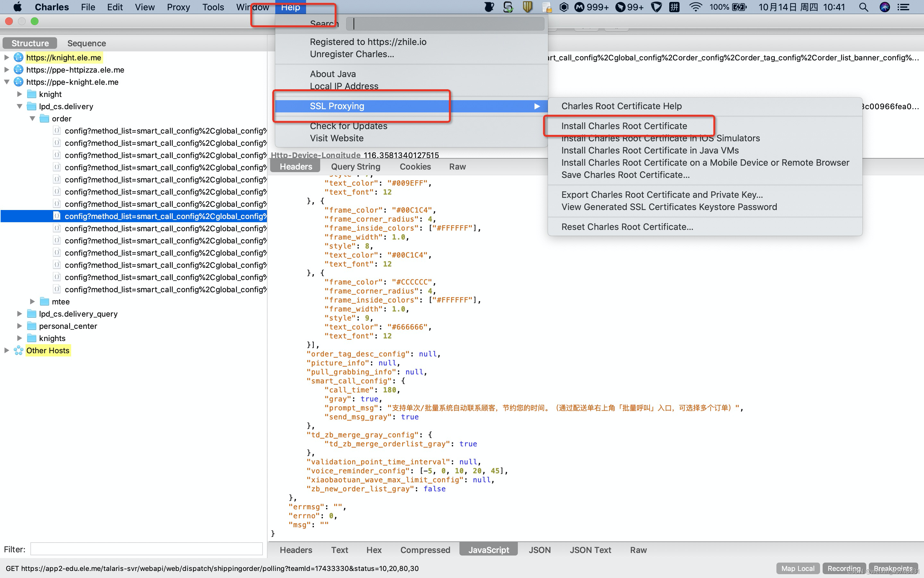Viewport: 924px width, 578px height.
Task: Click the Filter input field
Action: 146,549
